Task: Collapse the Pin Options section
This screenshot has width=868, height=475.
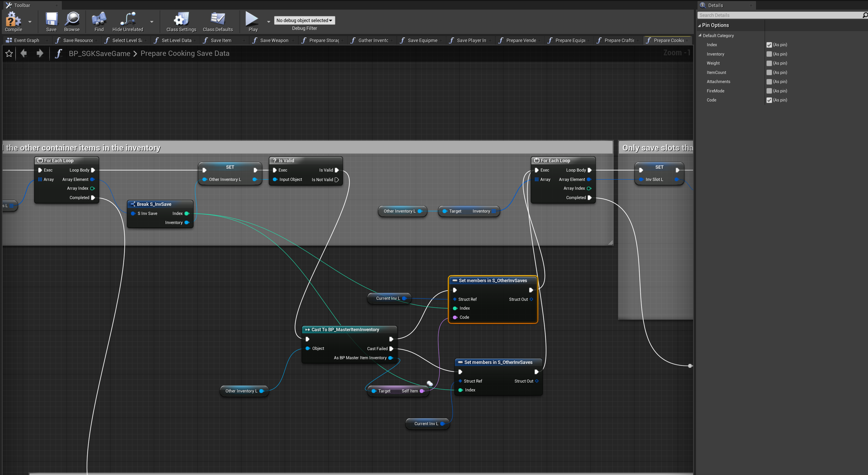Action: 700,26
